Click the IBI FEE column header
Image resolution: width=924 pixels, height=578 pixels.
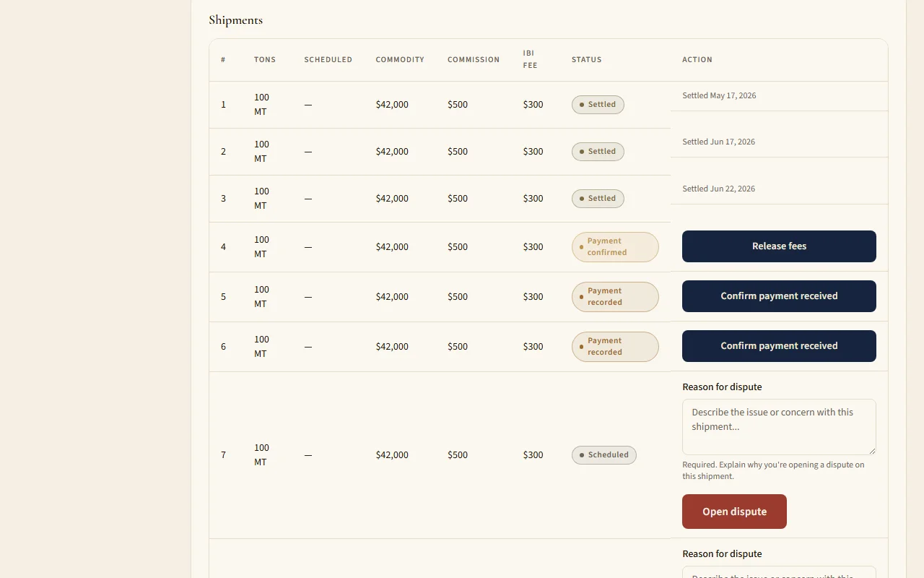click(x=531, y=59)
